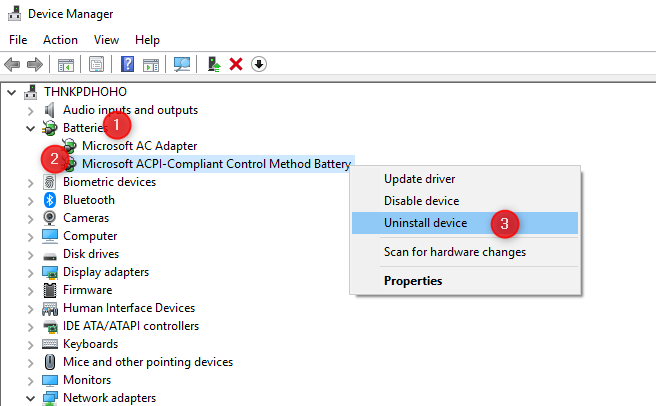
Task: Open the Properties sheet toolbar icon
Action: [x=96, y=64]
